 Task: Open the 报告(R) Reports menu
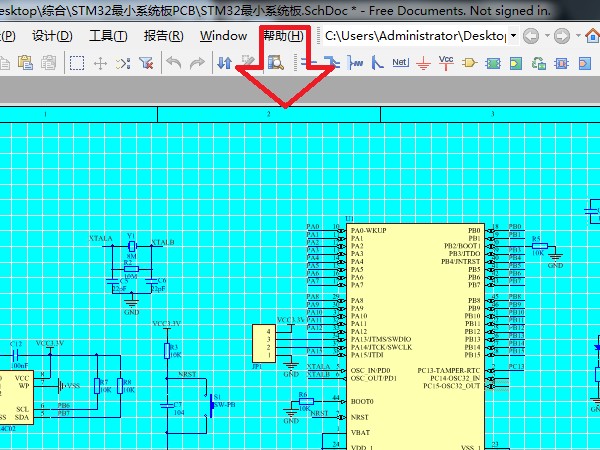pos(164,36)
